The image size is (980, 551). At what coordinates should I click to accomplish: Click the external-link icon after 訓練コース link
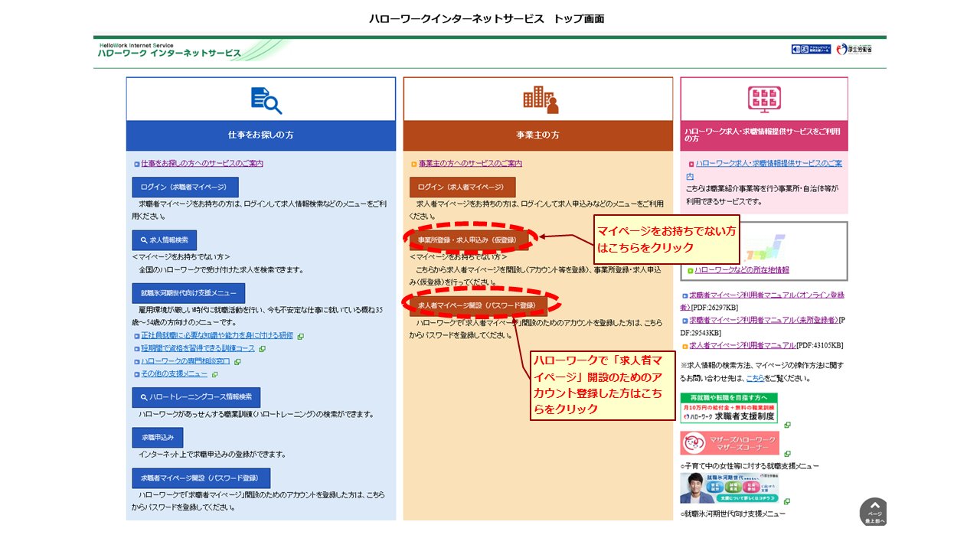263,349
